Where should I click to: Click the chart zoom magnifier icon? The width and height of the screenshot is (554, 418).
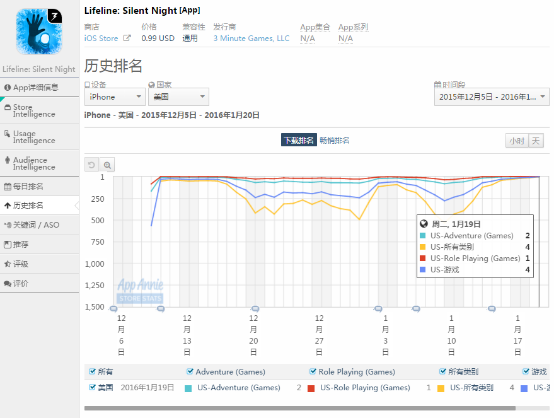[x=107, y=165]
